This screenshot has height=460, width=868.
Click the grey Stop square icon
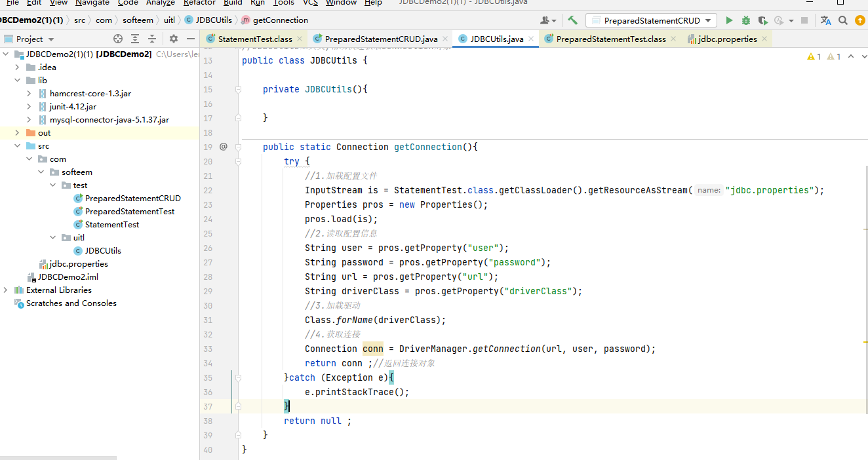[804, 20]
